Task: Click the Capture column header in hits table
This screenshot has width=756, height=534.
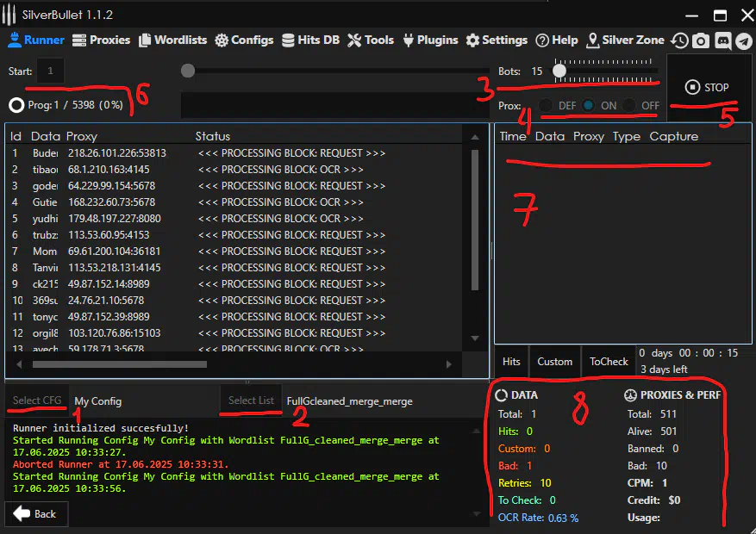Action: pyautogui.click(x=673, y=136)
